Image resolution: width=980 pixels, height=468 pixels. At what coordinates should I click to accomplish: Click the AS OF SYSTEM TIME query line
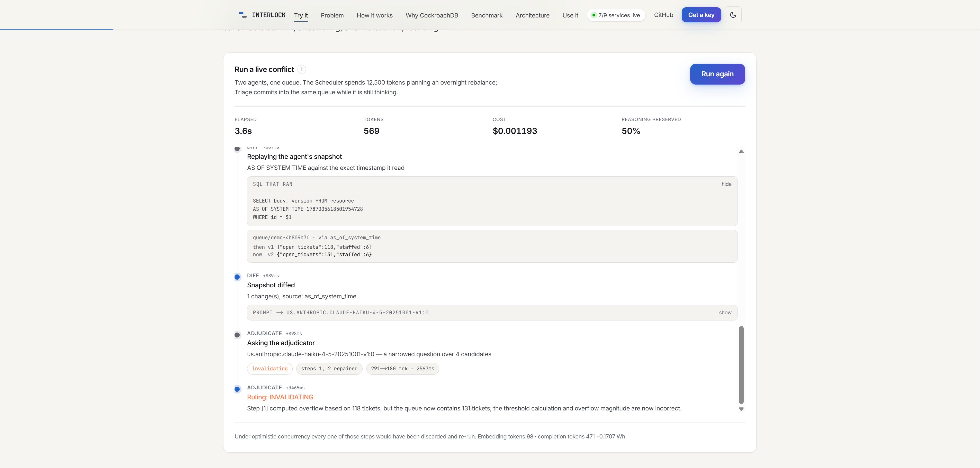(x=308, y=209)
